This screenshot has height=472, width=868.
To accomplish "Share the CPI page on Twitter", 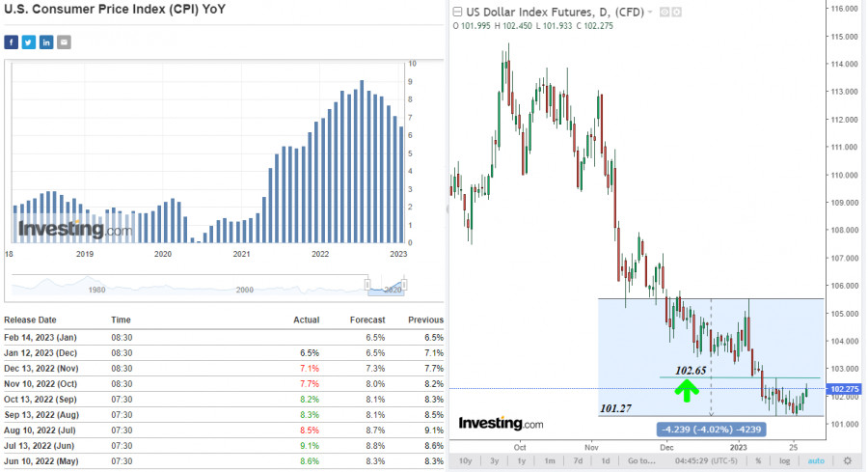I will pos(29,42).
